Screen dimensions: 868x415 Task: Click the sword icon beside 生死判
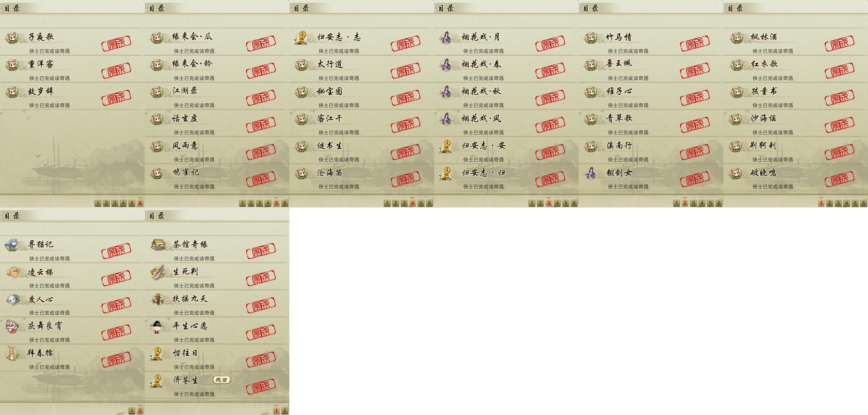click(x=158, y=272)
